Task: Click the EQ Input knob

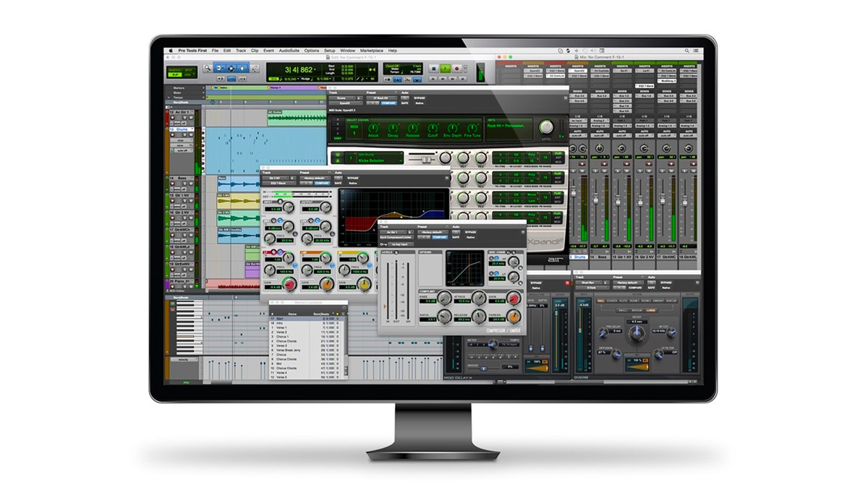Action: coord(288,207)
